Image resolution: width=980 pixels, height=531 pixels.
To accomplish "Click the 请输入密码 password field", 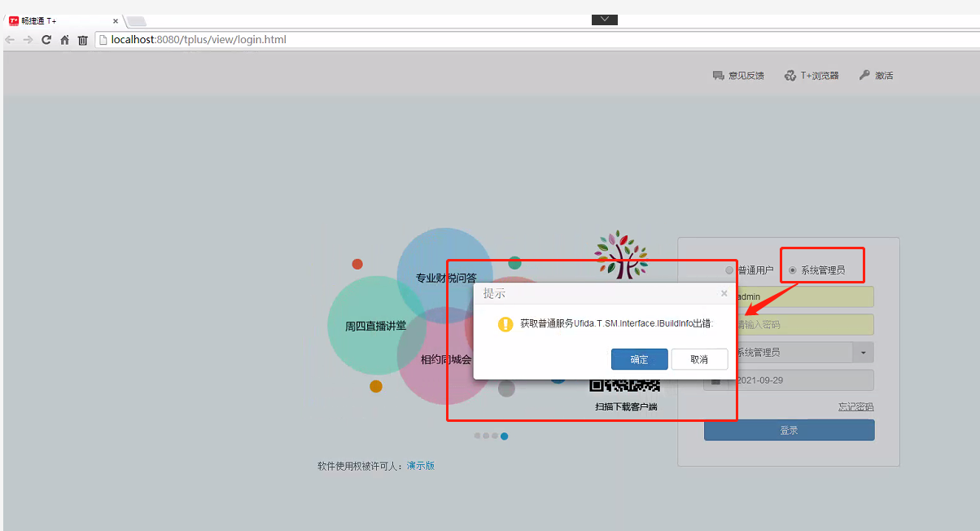I will pos(789,324).
